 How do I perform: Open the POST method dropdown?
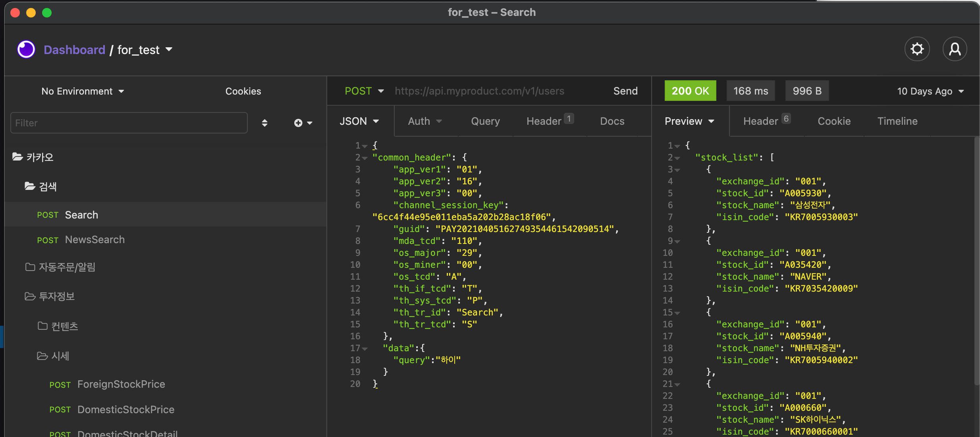pyautogui.click(x=364, y=91)
